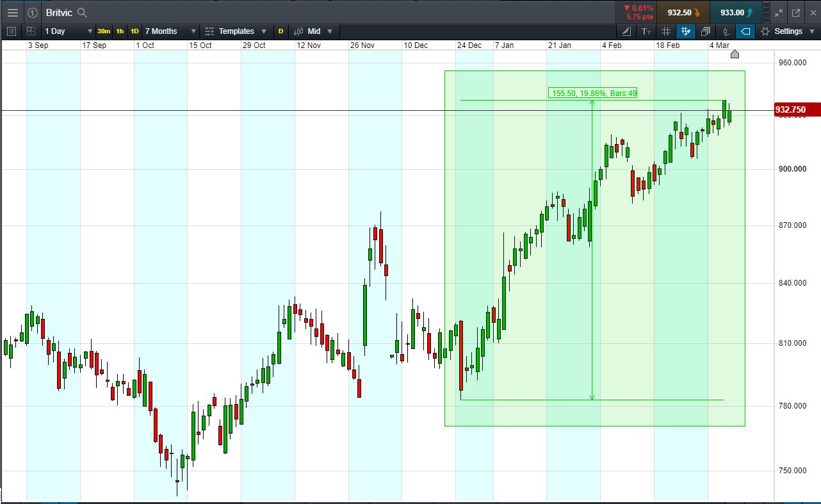Expand the 7 Months range dropdown
This screenshot has height=504, width=821.
coord(170,31)
